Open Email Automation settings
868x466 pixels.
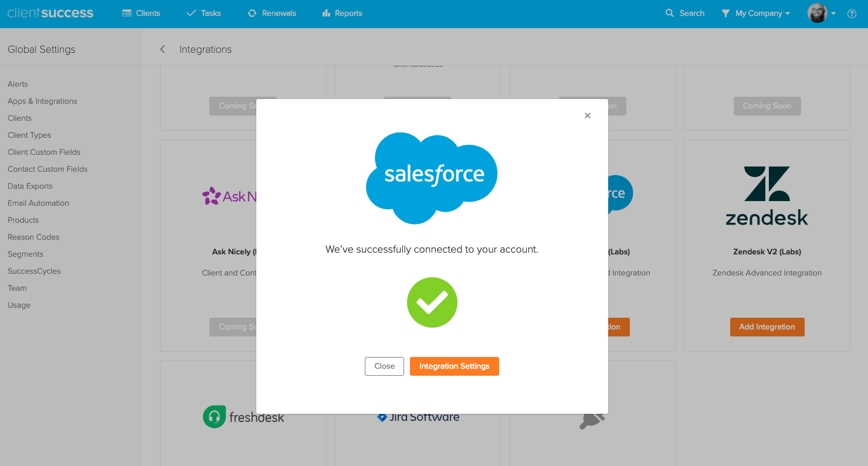click(x=38, y=203)
